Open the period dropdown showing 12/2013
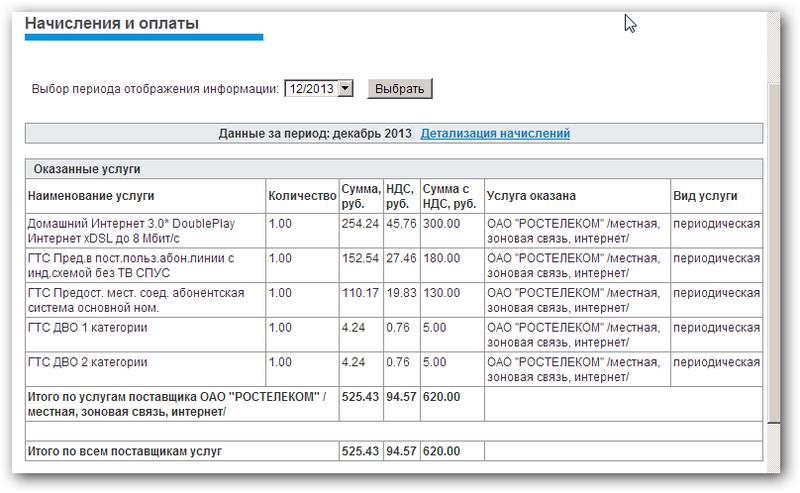Viewport: 800px width, 493px height. (319, 89)
